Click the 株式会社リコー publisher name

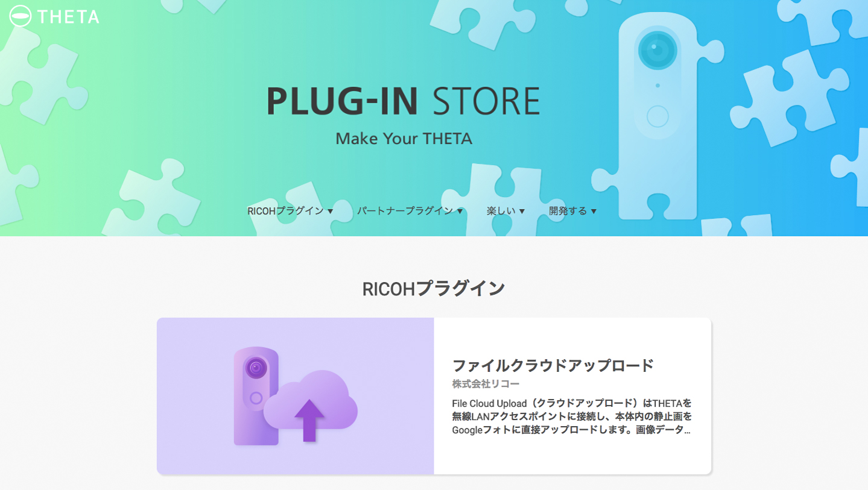coord(486,384)
